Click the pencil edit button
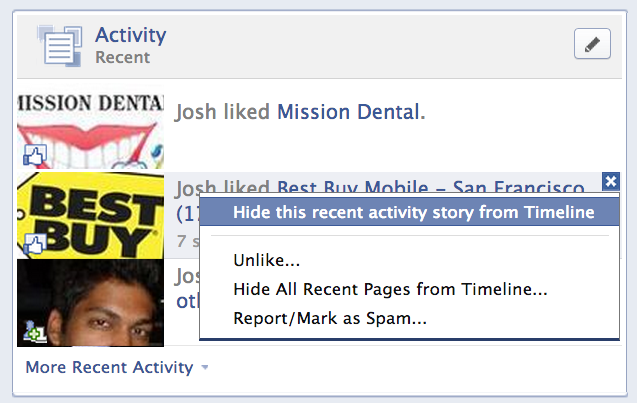 coord(592,45)
